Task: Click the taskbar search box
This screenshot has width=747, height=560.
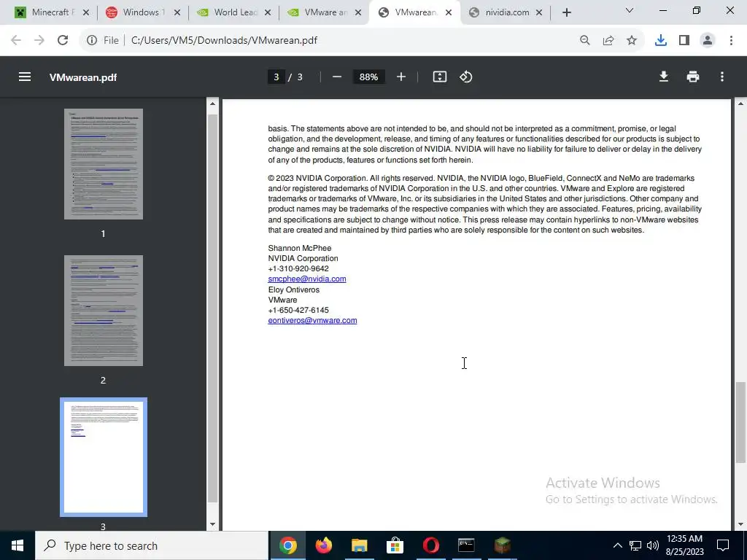Action: [x=152, y=545]
